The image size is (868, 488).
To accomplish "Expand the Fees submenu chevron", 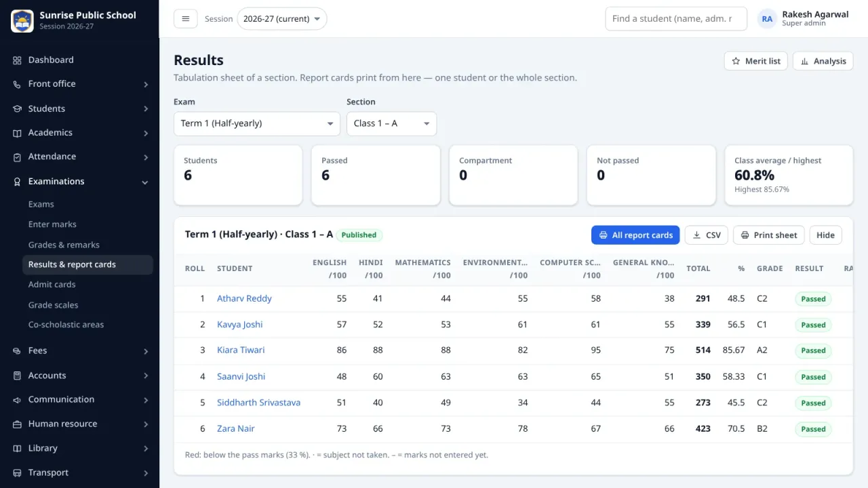I will pos(146,351).
